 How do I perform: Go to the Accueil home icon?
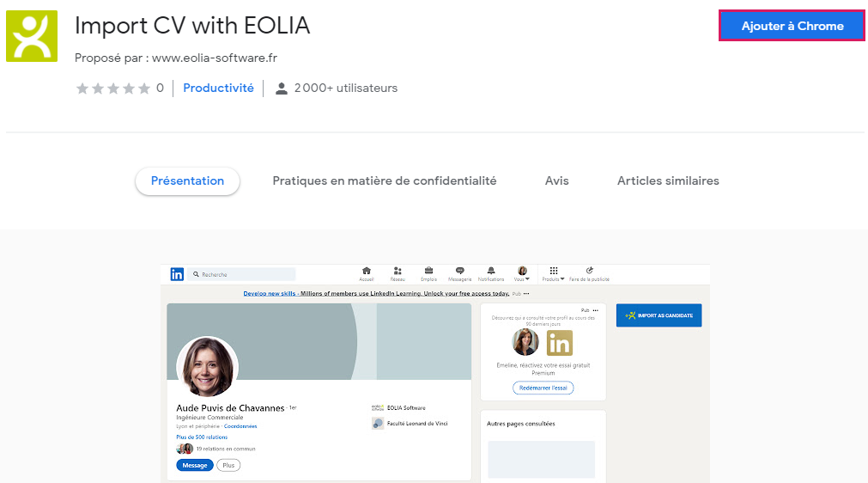pos(367,273)
